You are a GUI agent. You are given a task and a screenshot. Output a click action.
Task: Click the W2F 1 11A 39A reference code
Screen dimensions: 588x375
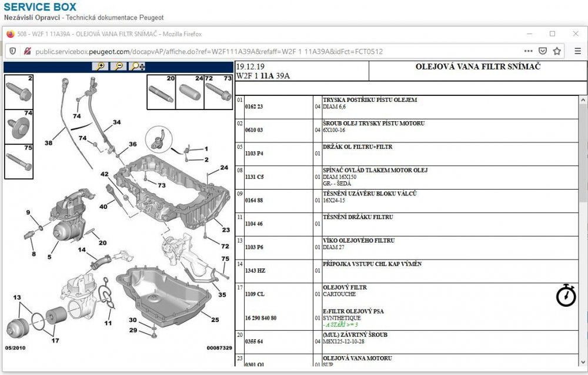pyautogui.click(x=263, y=76)
